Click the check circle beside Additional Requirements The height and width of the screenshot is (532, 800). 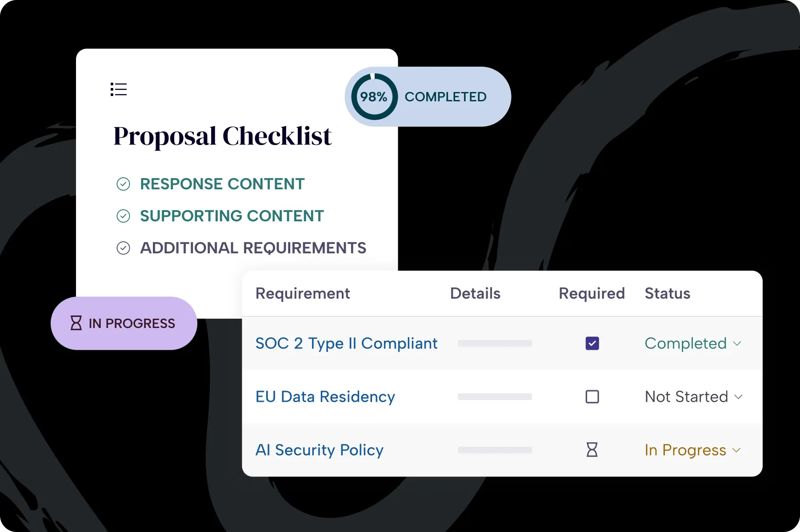pyautogui.click(x=123, y=248)
